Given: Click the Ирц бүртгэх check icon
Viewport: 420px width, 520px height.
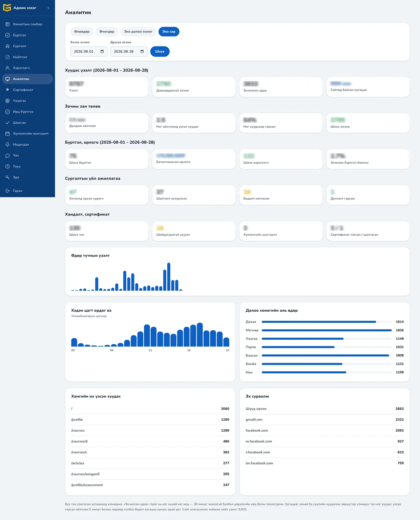Looking at the screenshot, I should coord(7,112).
